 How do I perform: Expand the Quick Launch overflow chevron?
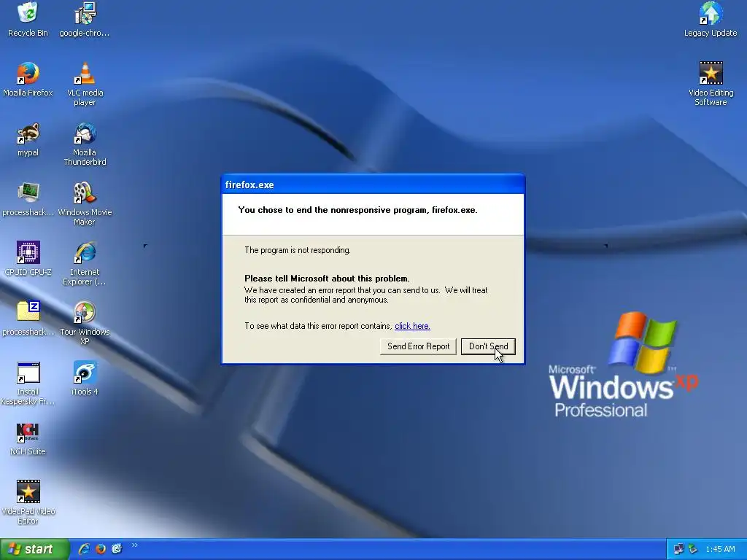135,545
